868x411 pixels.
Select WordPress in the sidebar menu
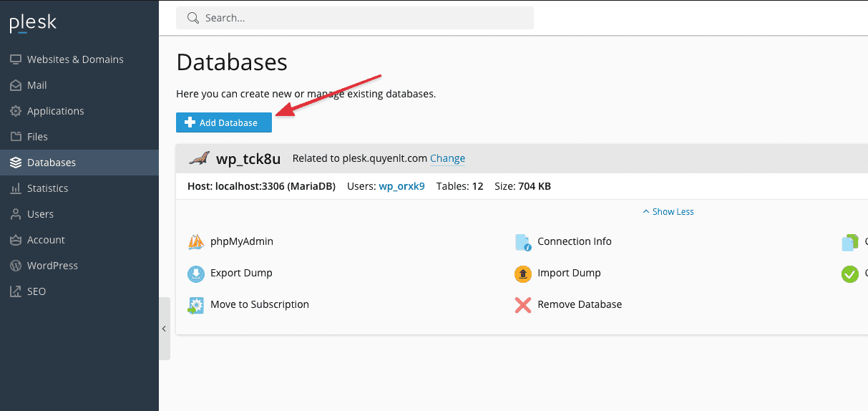click(52, 266)
